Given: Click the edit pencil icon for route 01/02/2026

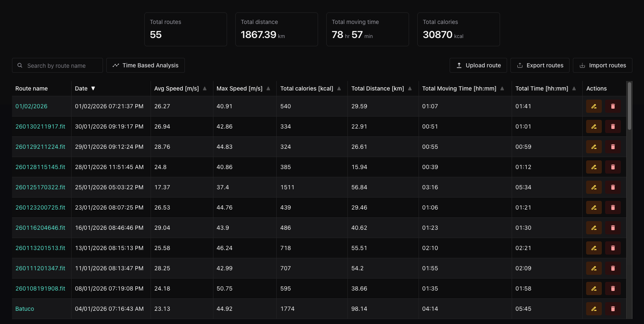Looking at the screenshot, I should coord(594,106).
